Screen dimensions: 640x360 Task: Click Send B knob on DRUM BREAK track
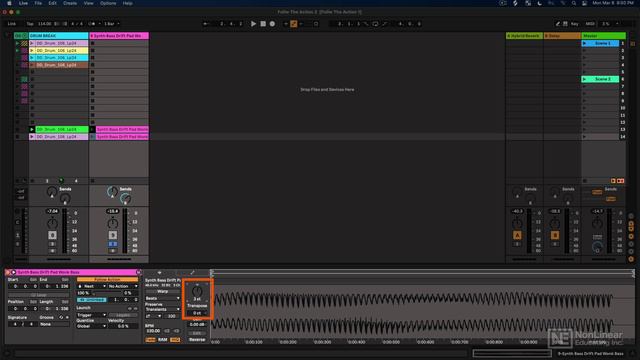[65, 199]
